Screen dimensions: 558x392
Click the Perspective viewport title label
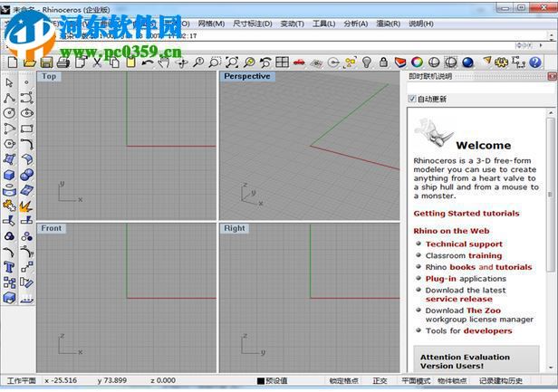(247, 76)
